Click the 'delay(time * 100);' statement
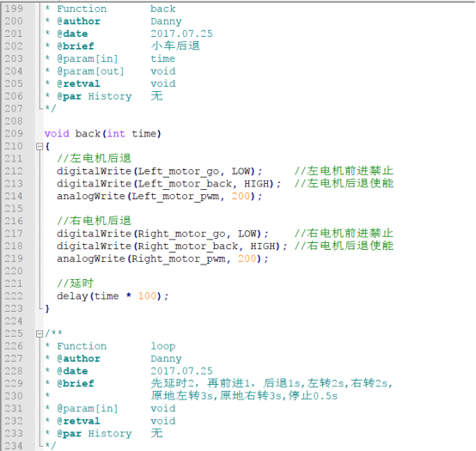Viewport: 476px width, 451px height. (x=113, y=296)
